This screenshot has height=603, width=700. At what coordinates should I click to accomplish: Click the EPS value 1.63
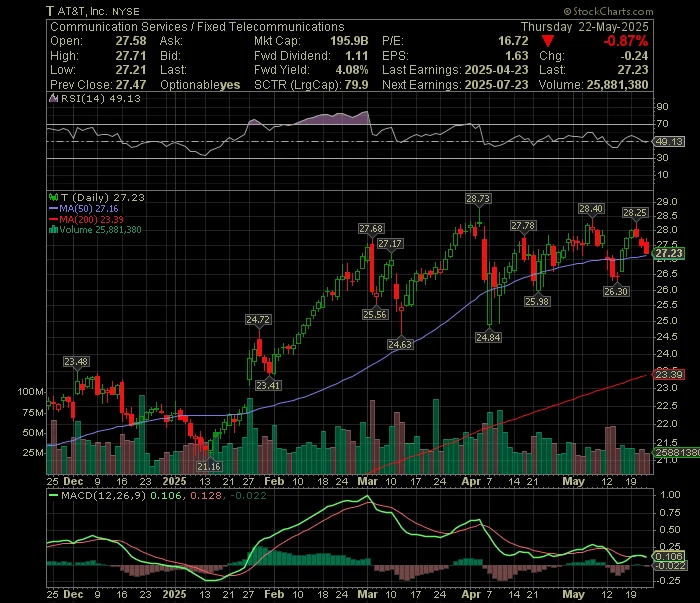click(x=517, y=56)
